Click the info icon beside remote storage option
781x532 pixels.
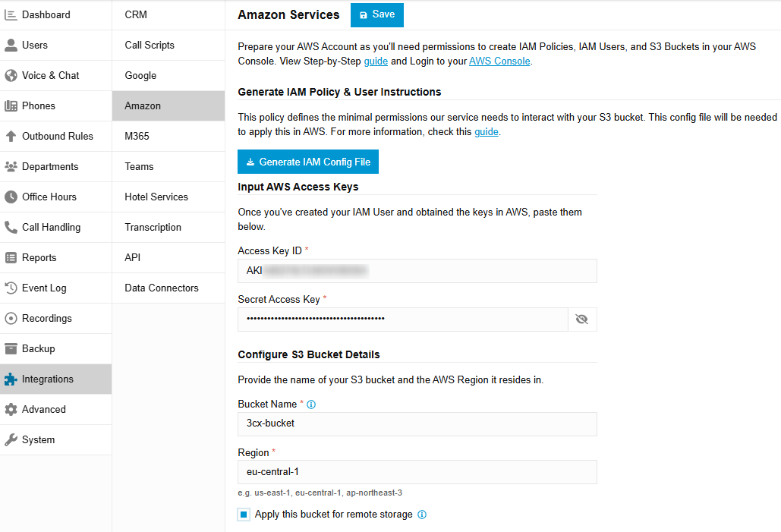pos(422,515)
